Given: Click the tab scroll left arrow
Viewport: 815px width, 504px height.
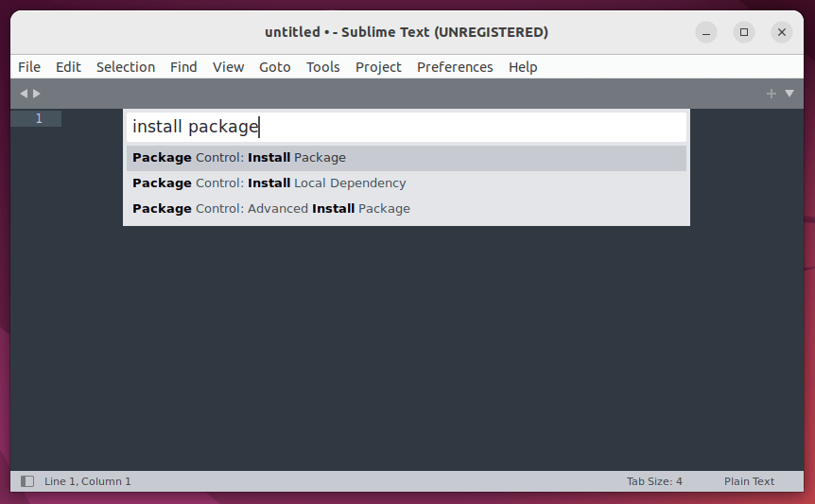Looking at the screenshot, I should (24, 94).
